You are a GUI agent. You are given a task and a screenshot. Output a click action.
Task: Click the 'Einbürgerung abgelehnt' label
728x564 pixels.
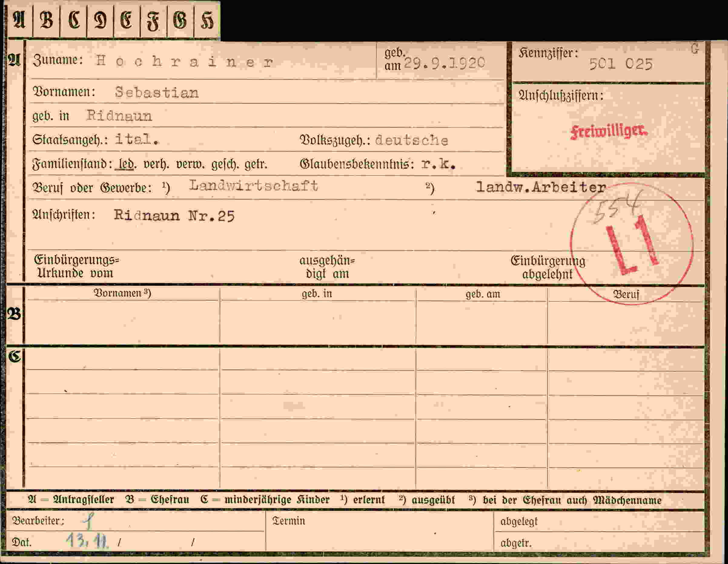[x=548, y=267]
